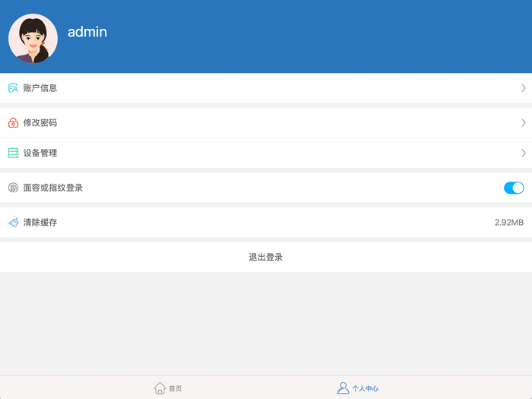This screenshot has width=532, height=399.
Task: Switch to the 首页 tab
Action: 168,388
